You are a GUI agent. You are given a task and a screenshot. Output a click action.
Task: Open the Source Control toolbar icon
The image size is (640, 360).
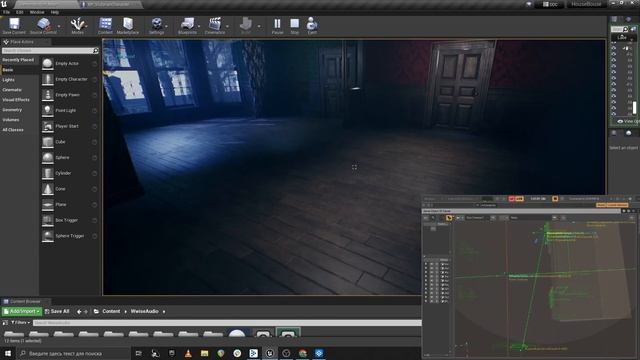coord(43,26)
